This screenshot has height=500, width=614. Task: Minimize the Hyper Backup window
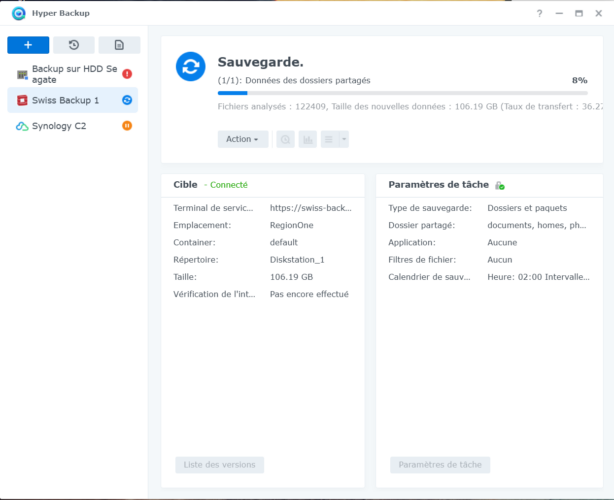pos(559,14)
